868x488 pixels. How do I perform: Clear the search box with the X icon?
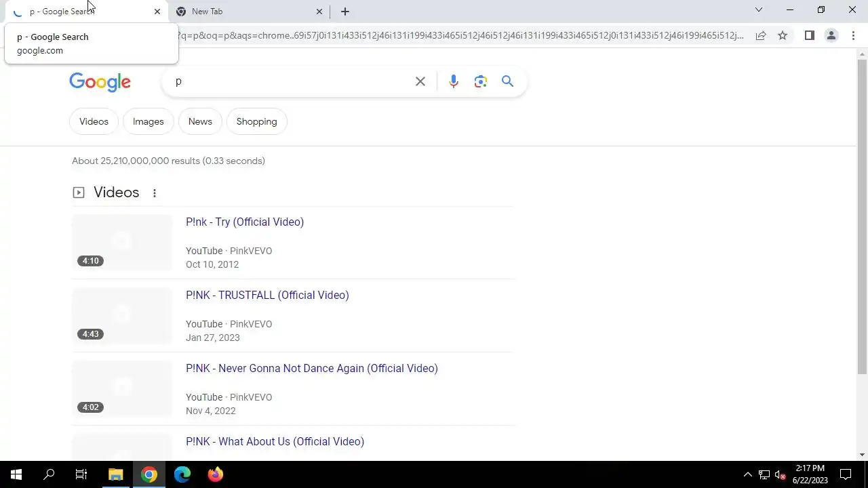tap(420, 81)
